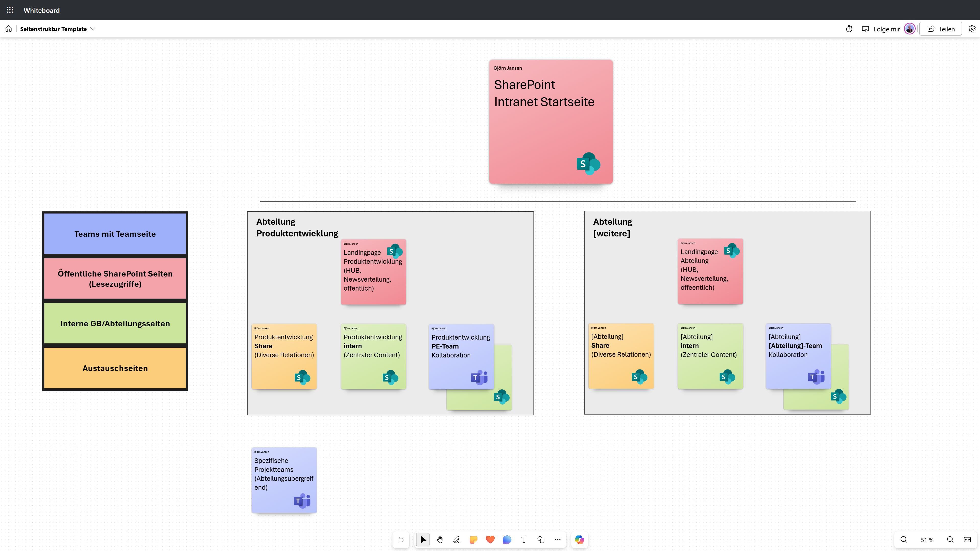Image resolution: width=980 pixels, height=551 pixels.
Task: Click the Teilen sharing button
Action: [x=940, y=29]
